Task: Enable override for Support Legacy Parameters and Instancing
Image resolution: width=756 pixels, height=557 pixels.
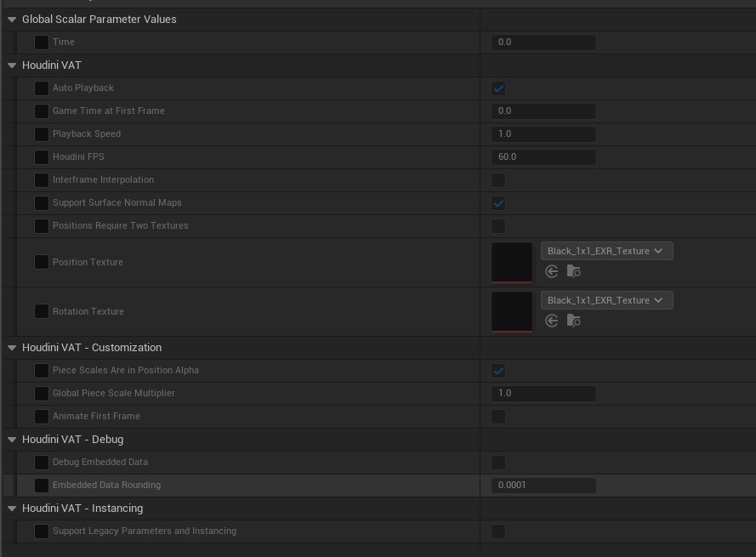Action: pyautogui.click(x=42, y=531)
